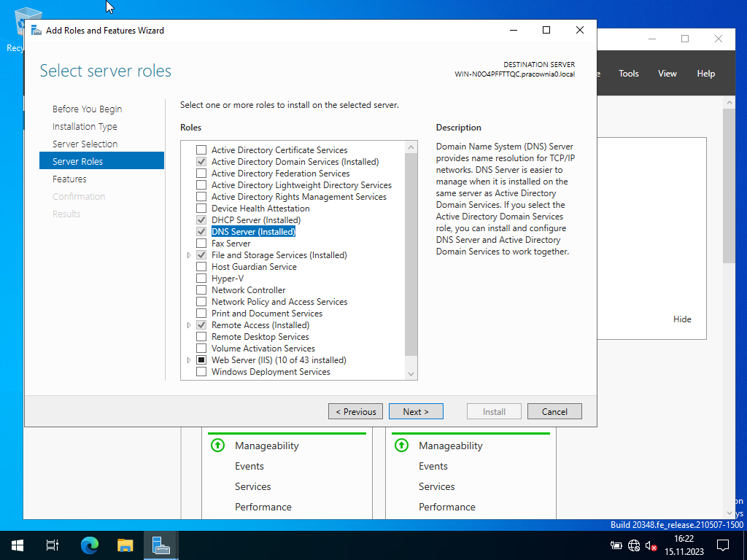Open the Start menu
The width and height of the screenshot is (747, 560).
18,545
